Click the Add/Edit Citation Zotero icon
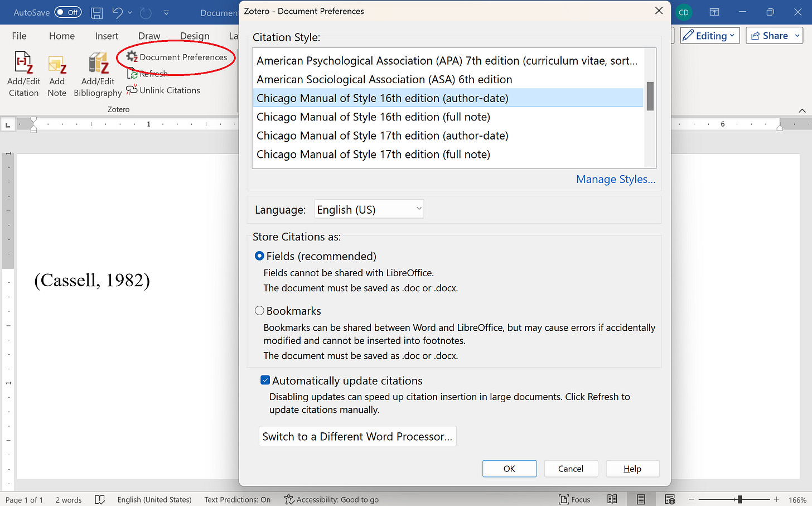812x506 pixels. tap(23, 74)
